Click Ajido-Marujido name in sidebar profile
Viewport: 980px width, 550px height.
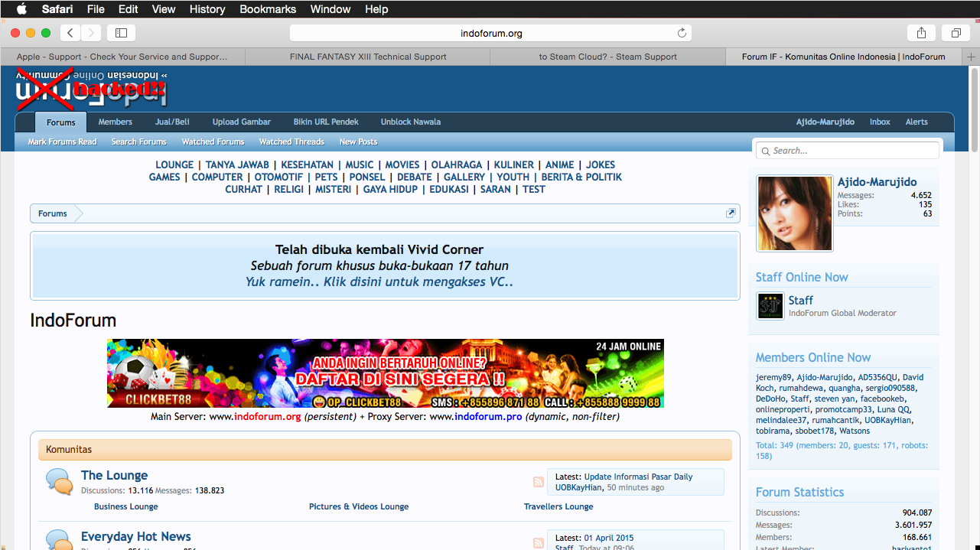click(877, 182)
